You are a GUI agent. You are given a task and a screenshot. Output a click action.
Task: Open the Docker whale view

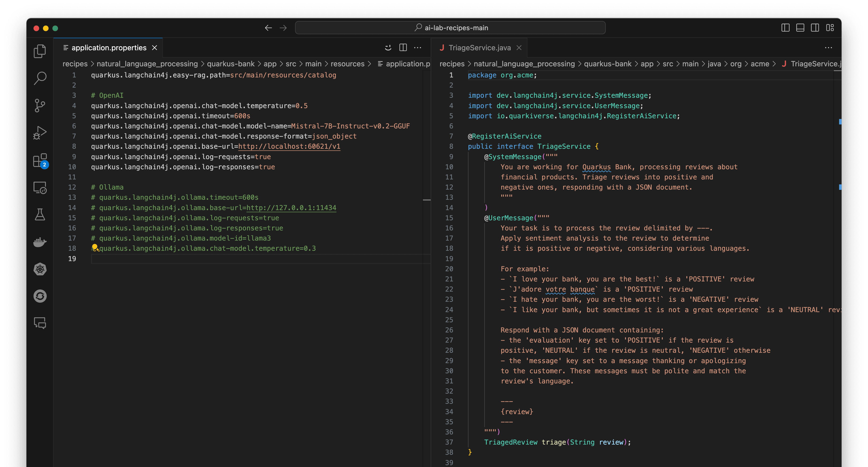pos(40,242)
